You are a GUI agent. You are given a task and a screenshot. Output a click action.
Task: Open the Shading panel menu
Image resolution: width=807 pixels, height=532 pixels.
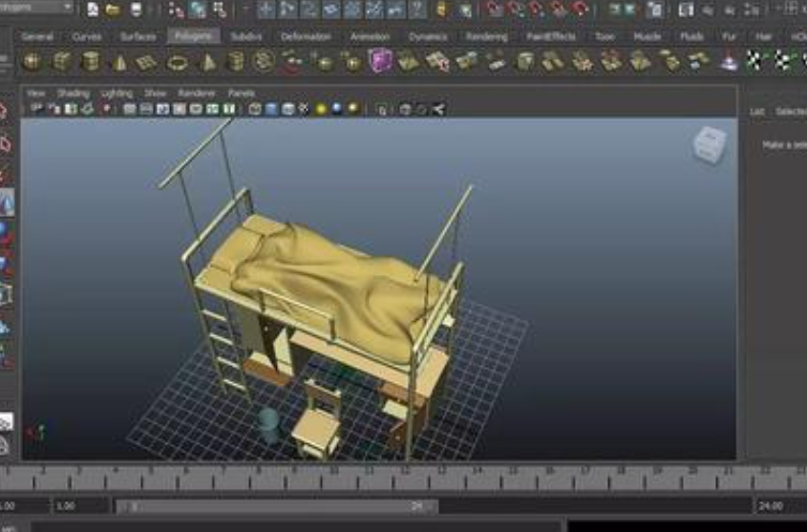(x=74, y=94)
